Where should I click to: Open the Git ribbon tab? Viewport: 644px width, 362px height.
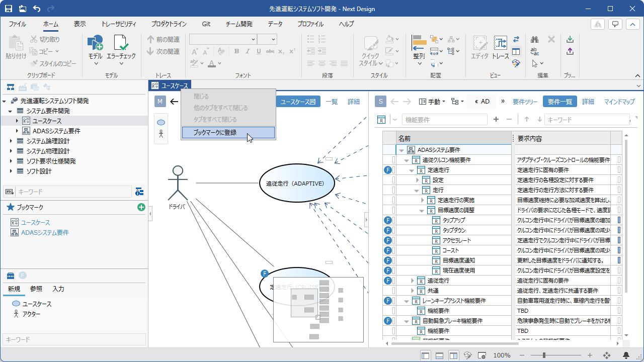(x=206, y=24)
